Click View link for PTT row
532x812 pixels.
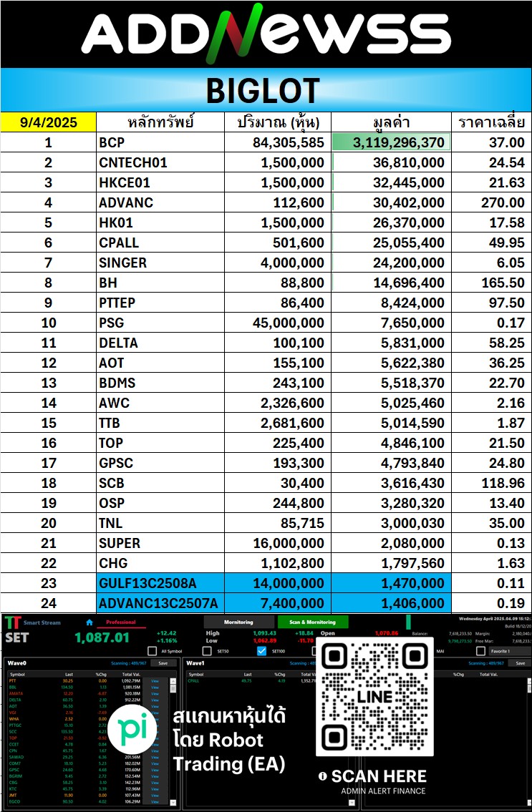pos(155,681)
